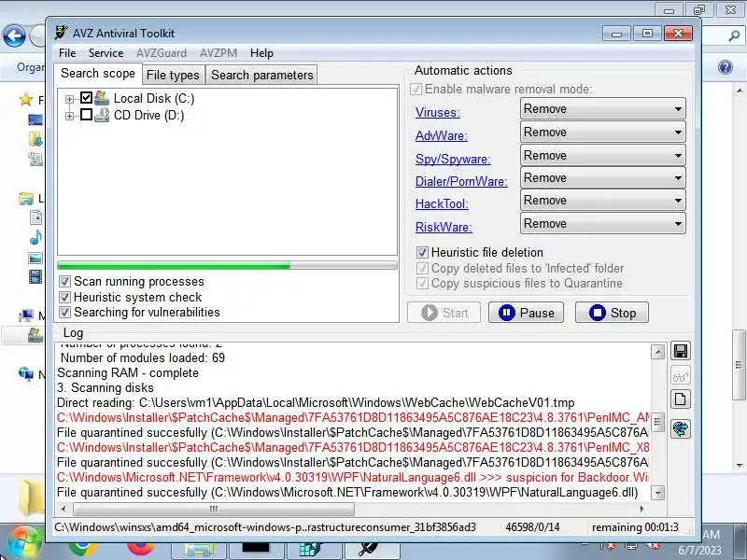Click the Computer icon in Explorer sidebar
747x560 pixels.
26,315
